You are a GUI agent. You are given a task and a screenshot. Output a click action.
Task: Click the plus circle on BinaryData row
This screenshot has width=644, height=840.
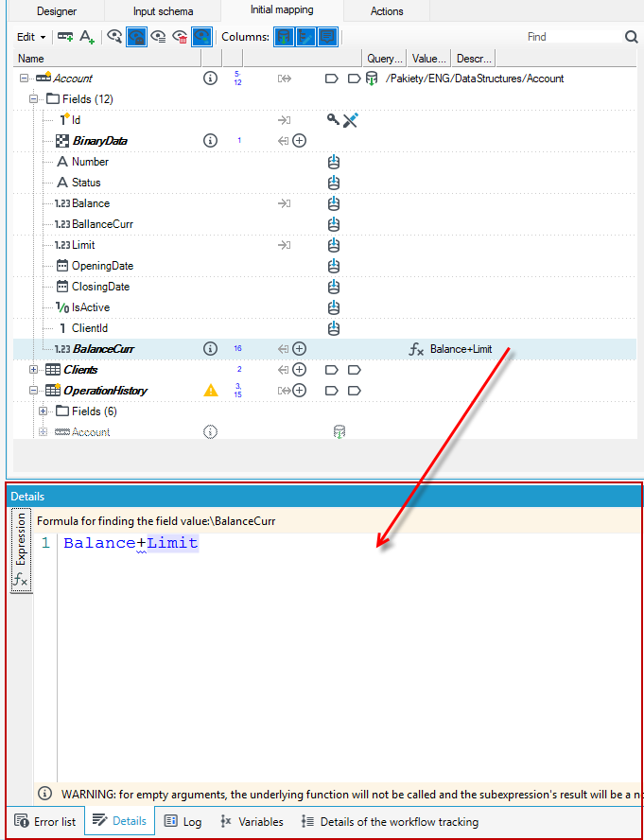point(300,141)
